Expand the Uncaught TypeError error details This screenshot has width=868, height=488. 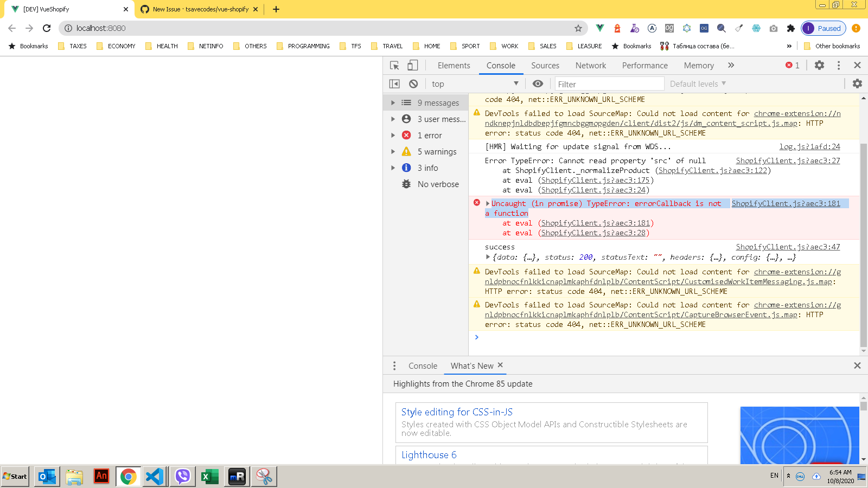pyautogui.click(x=487, y=203)
